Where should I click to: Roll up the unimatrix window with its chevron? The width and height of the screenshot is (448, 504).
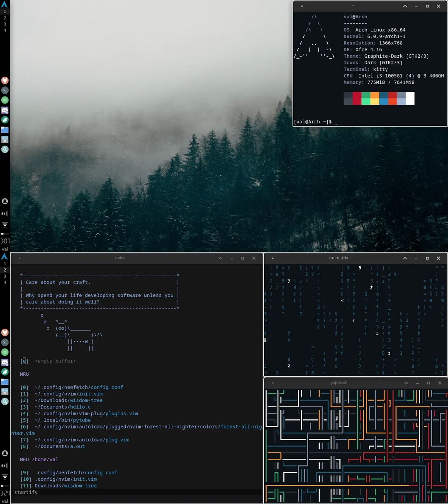pos(404,258)
